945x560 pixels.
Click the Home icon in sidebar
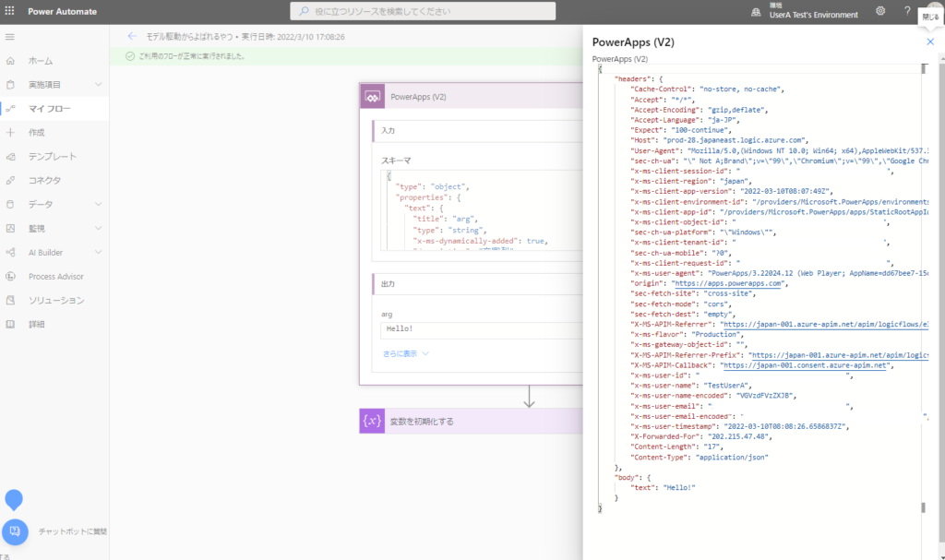click(10, 61)
